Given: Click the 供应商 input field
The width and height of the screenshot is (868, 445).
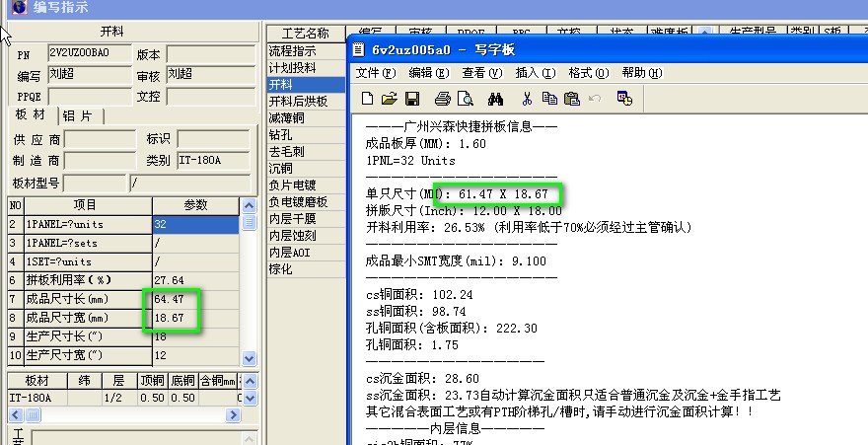Looking at the screenshot, I should tap(100, 139).
